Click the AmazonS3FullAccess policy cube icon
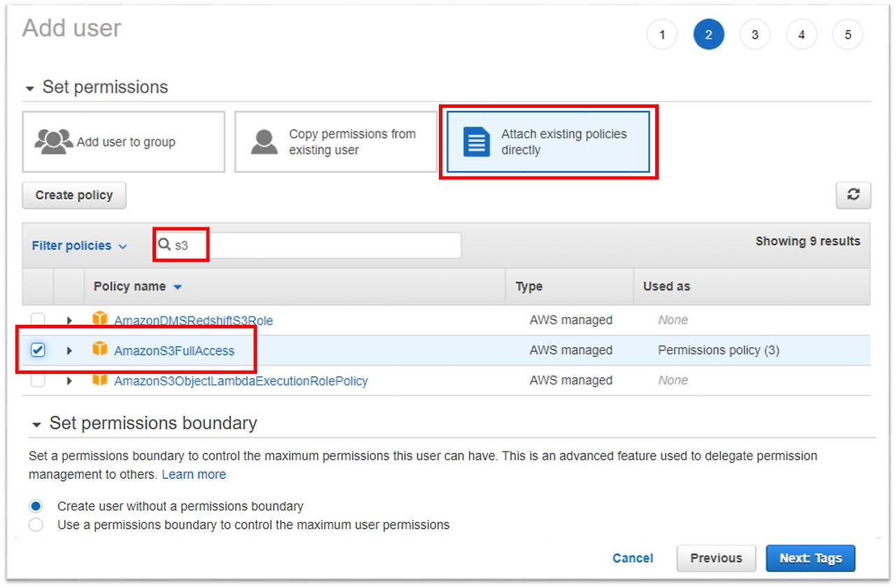This screenshot has width=896, height=588. click(x=100, y=350)
